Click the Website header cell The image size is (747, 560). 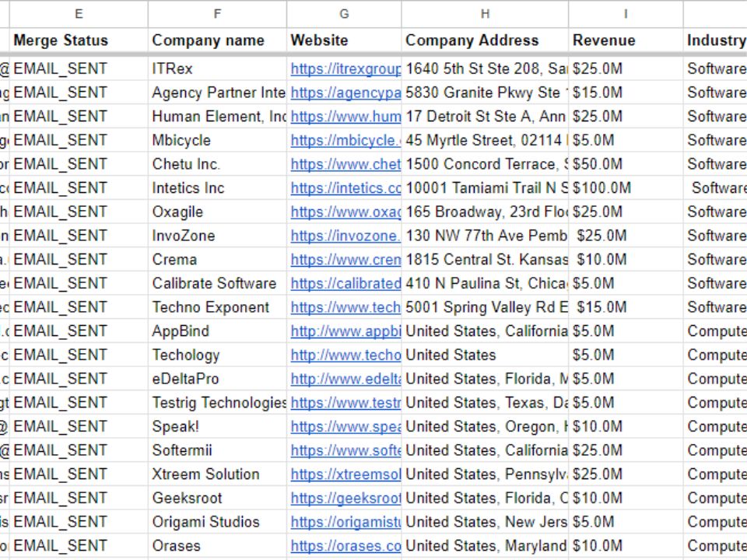click(x=344, y=40)
